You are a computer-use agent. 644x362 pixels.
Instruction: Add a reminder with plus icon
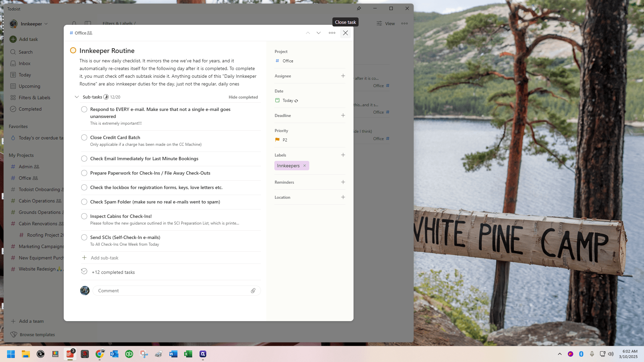coord(343,182)
